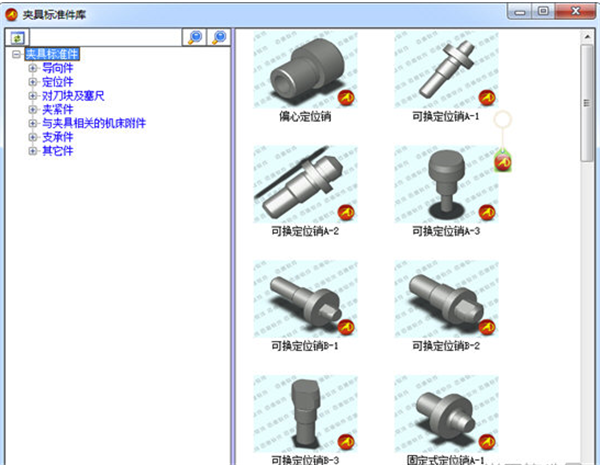Click the refresh icon in the search toolbar
This screenshot has width=600, height=465.
coord(17,38)
